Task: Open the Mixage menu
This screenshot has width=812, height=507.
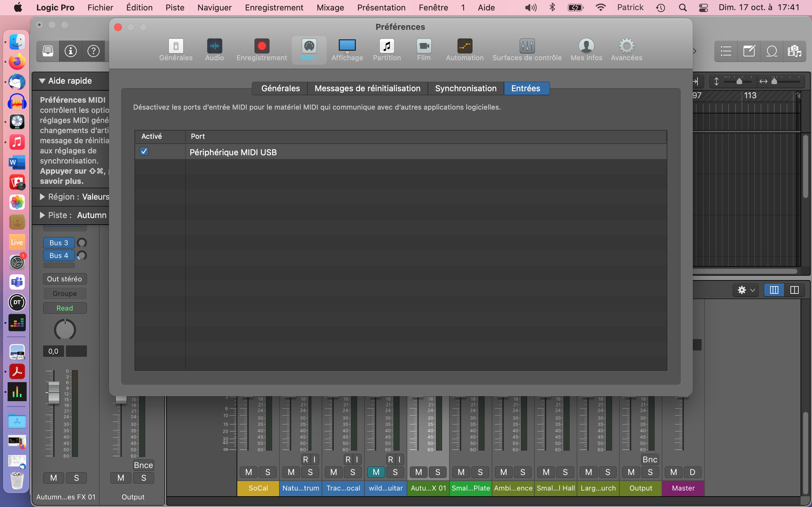Action: click(330, 7)
